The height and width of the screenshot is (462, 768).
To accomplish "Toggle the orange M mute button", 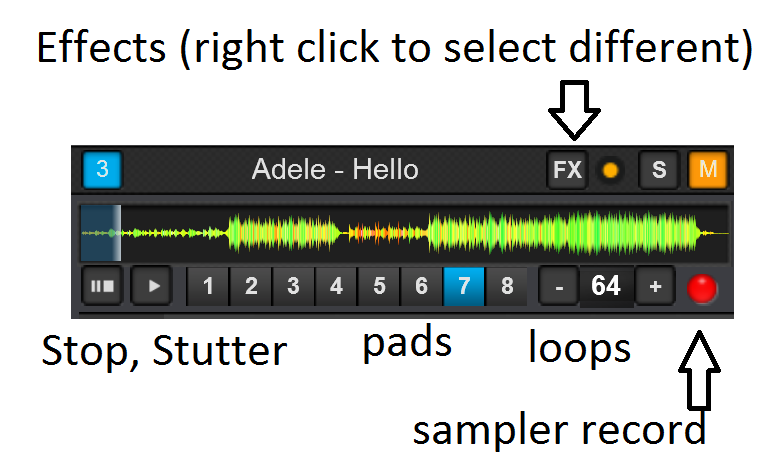I will 708,170.
